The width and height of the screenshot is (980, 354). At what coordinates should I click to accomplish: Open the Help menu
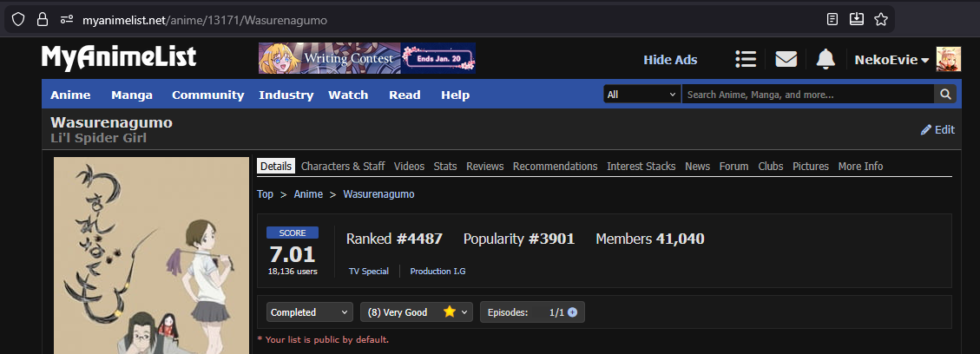(x=455, y=95)
